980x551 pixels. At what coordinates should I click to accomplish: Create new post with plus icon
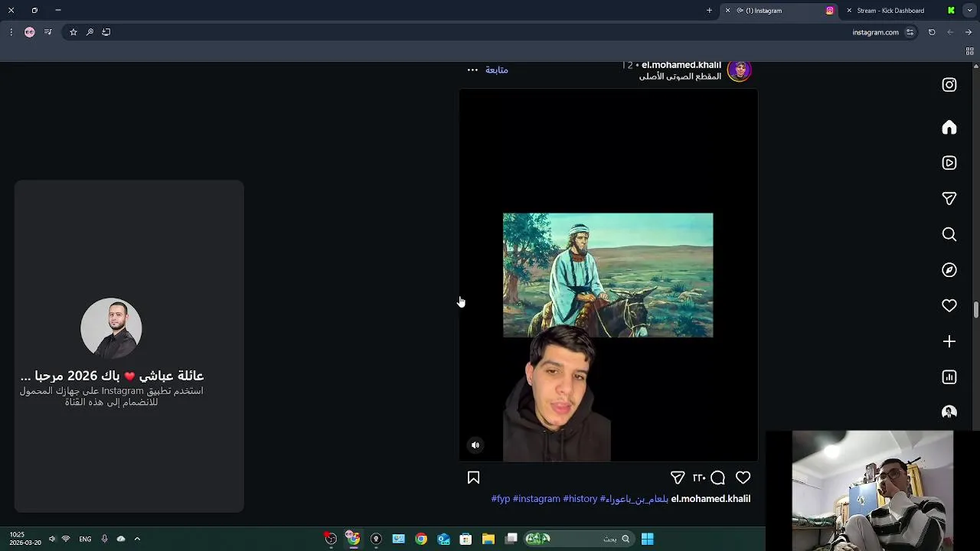click(949, 341)
